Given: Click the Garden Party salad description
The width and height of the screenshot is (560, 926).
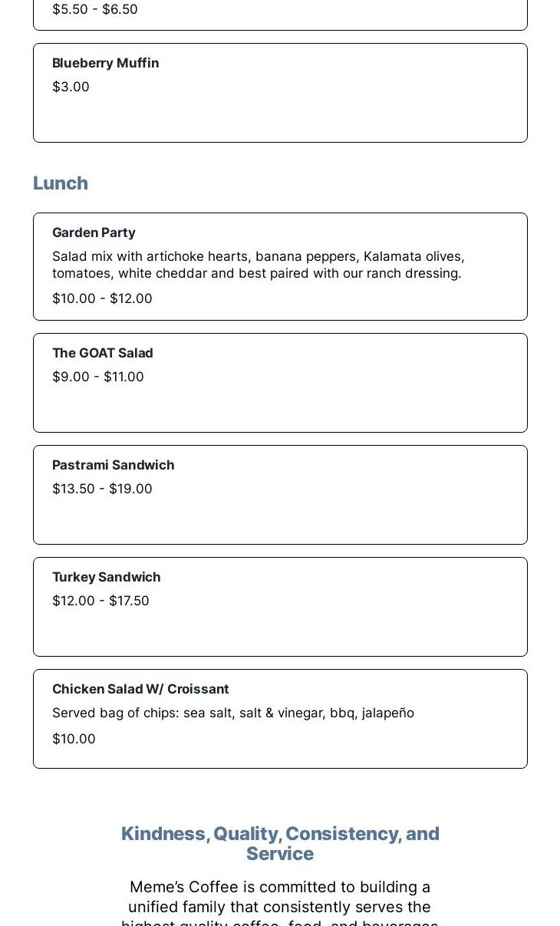Looking at the screenshot, I should click(258, 265).
